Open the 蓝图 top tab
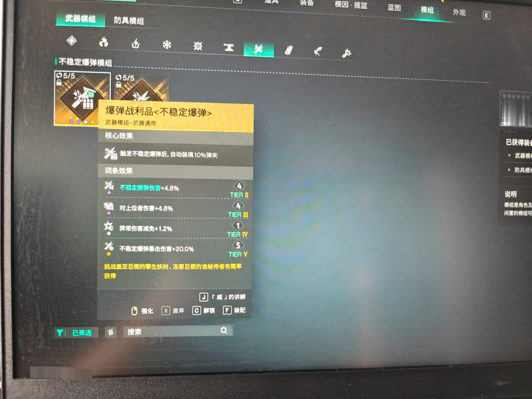Viewport: 532px width, 399px height. point(394,8)
